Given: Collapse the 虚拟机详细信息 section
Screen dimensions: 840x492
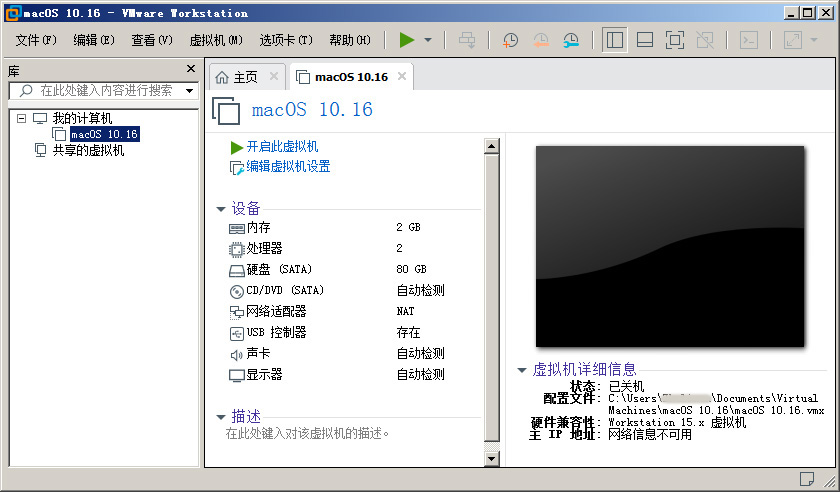Looking at the screenshot, I should tap(522, 370).
